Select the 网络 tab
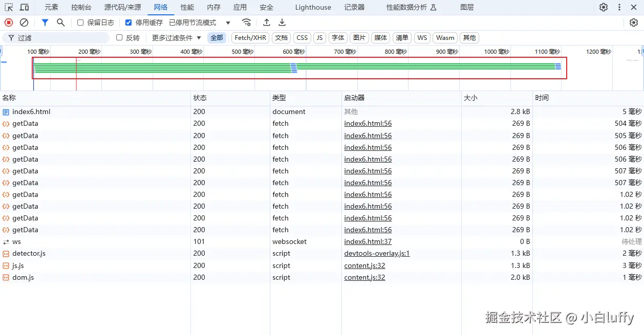644x335 pixels. click(161, 7)
